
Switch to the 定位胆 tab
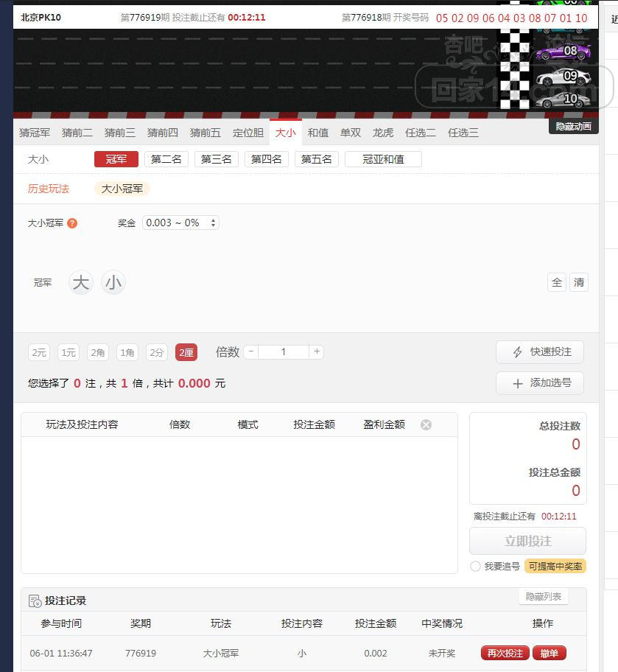pyautogui.click(x=248, y=133)
